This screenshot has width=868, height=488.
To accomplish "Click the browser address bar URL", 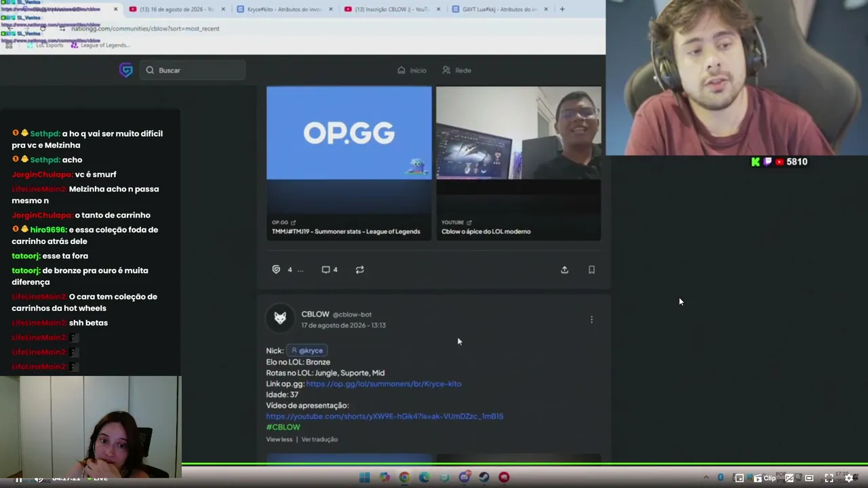I will point(145,28).
